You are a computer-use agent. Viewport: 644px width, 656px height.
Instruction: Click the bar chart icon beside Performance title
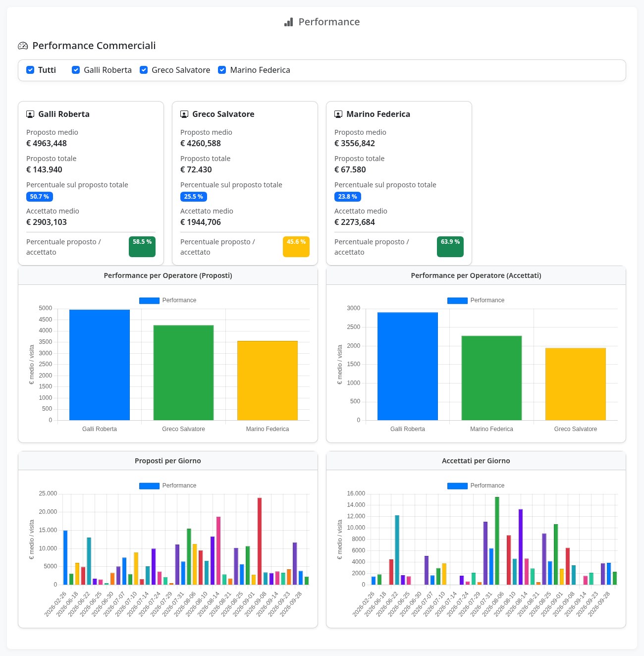[x=288, y=22]
